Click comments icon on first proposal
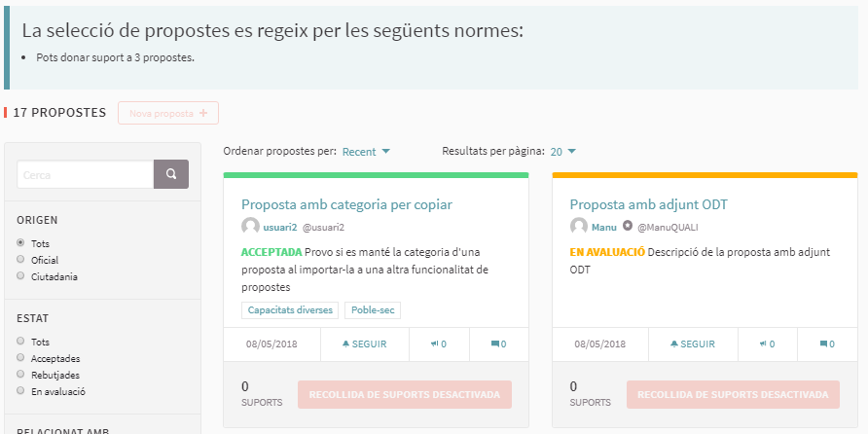This screenshot has height=434, width=868. click(499, 344)
